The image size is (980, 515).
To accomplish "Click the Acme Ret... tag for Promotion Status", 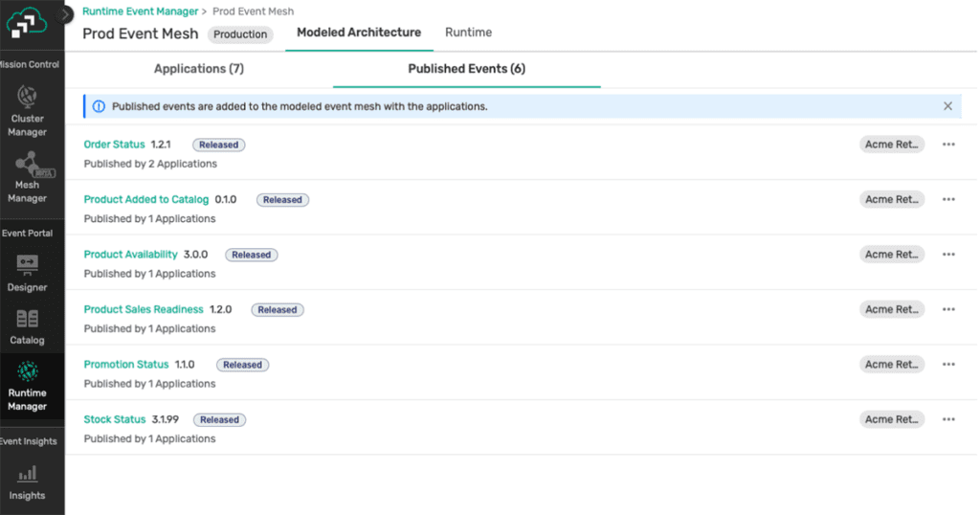I will [891, 365].
